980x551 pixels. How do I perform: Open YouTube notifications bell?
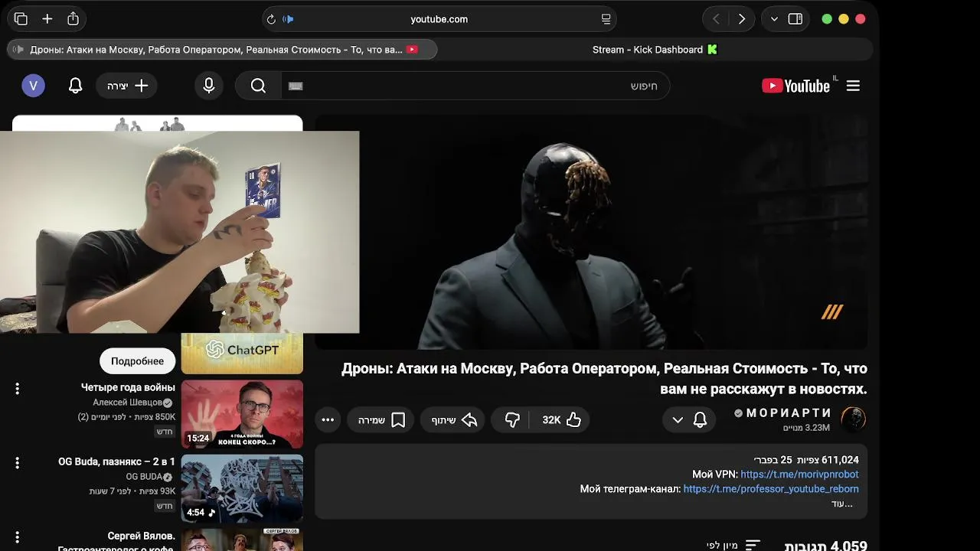75,86
